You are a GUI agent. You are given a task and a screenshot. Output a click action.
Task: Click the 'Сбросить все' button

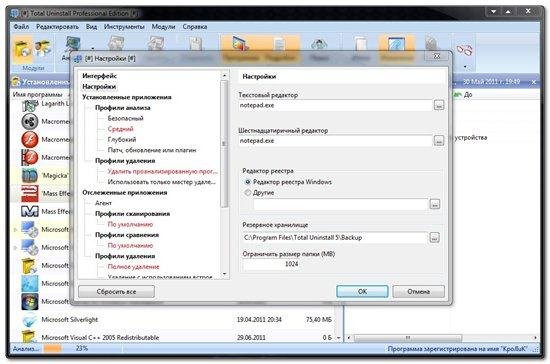116,291
